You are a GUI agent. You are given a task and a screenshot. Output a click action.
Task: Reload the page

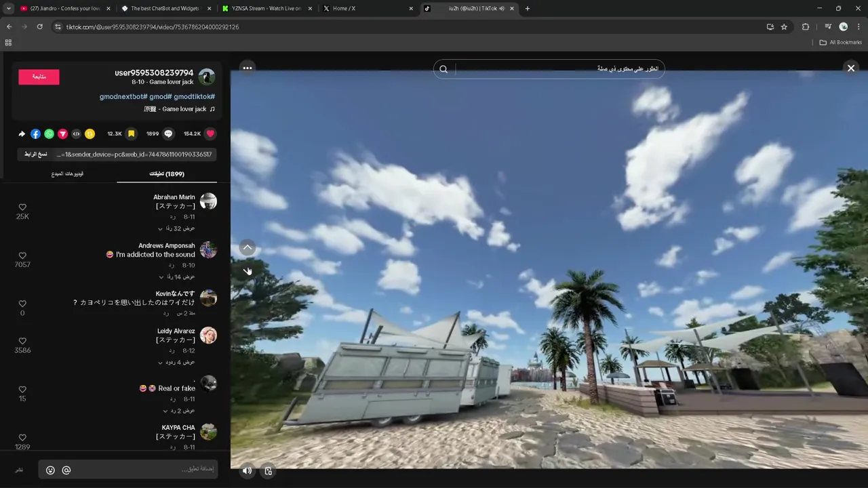pyautogui.click(x=40, y=26)
